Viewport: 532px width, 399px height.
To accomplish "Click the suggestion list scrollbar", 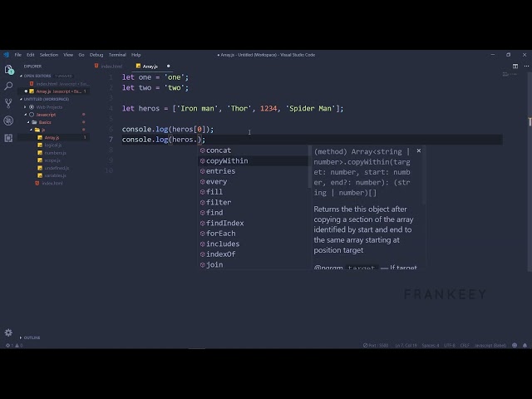I will [309, 166].
